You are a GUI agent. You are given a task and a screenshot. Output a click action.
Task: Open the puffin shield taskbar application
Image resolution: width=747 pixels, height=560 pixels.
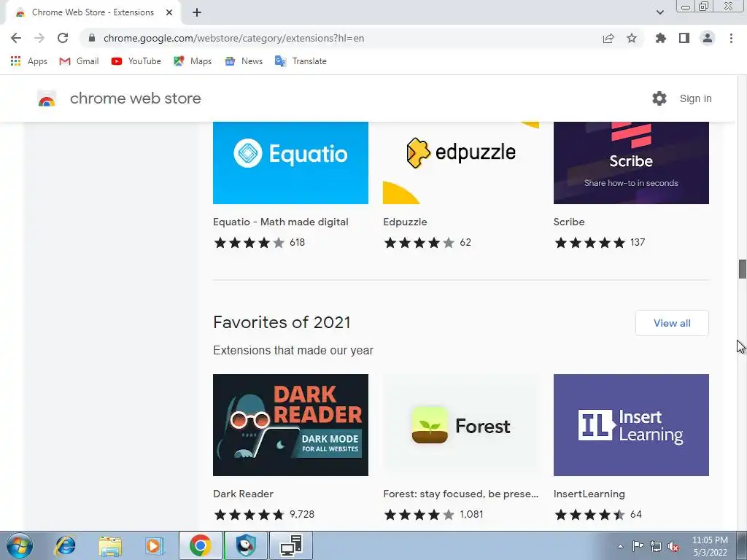point(246,545)
